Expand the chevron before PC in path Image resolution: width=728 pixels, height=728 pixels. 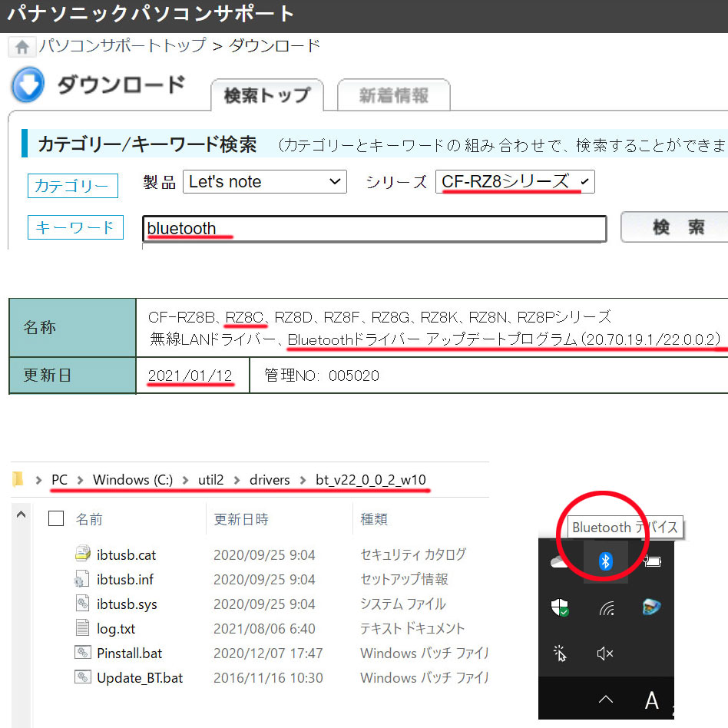[39, 480]
